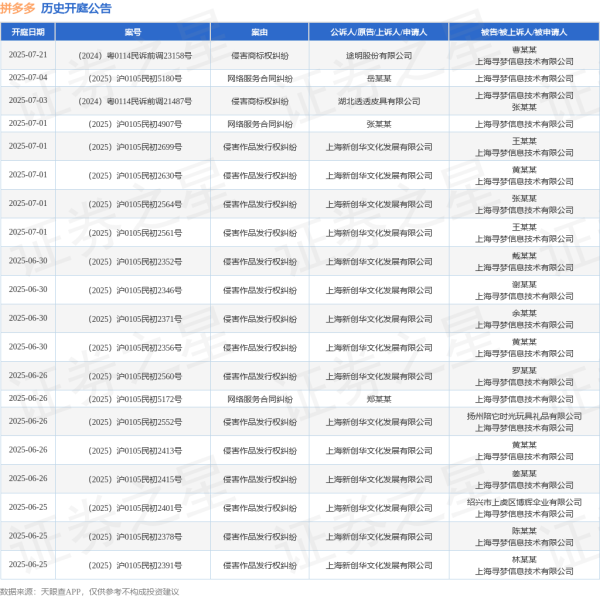This screenshot has width=600, height=597.
Task: Click case number (2025)沪0105民初2391号
Action: pyautogui.click(x=135, y=566)
